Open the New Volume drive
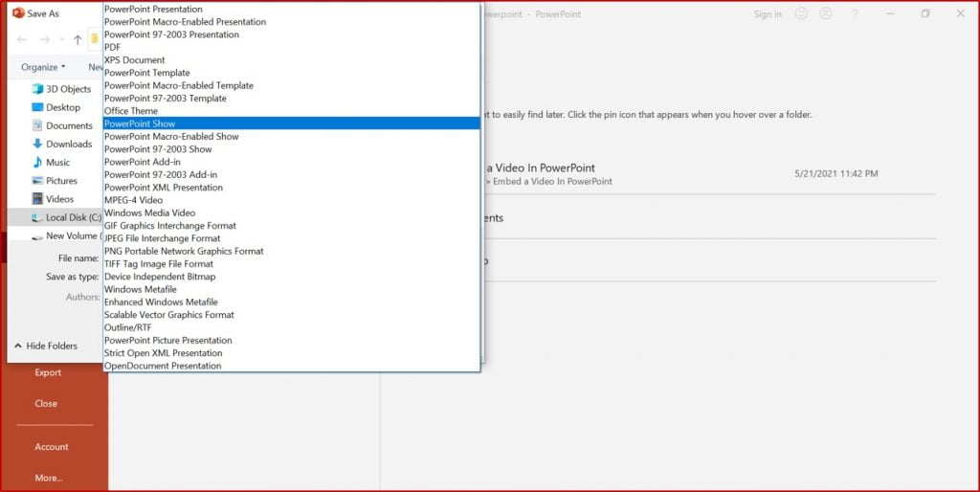This screenshot has height=492, width=980. pos(66,235)
